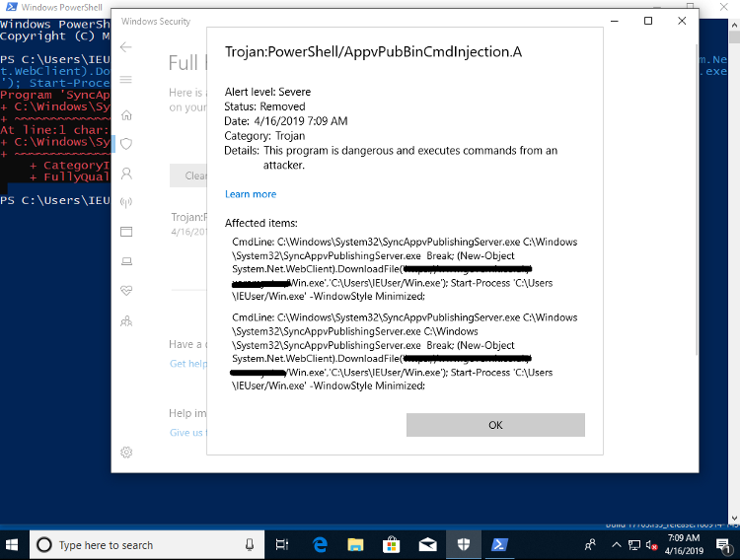Click the threat name Trojan:PowerShell/AppvPubBinCmdInjection.A
Screen dimensions: 740x560
pyautogui.click(x=373, y=51)
